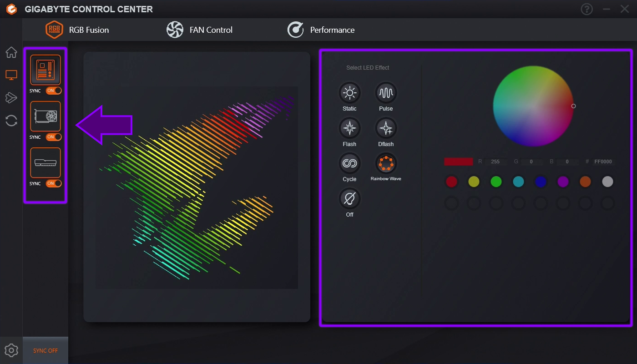This screenshot has height=364, width=637.
Task: Choose the Dflash LED effect
Action: 385,129
